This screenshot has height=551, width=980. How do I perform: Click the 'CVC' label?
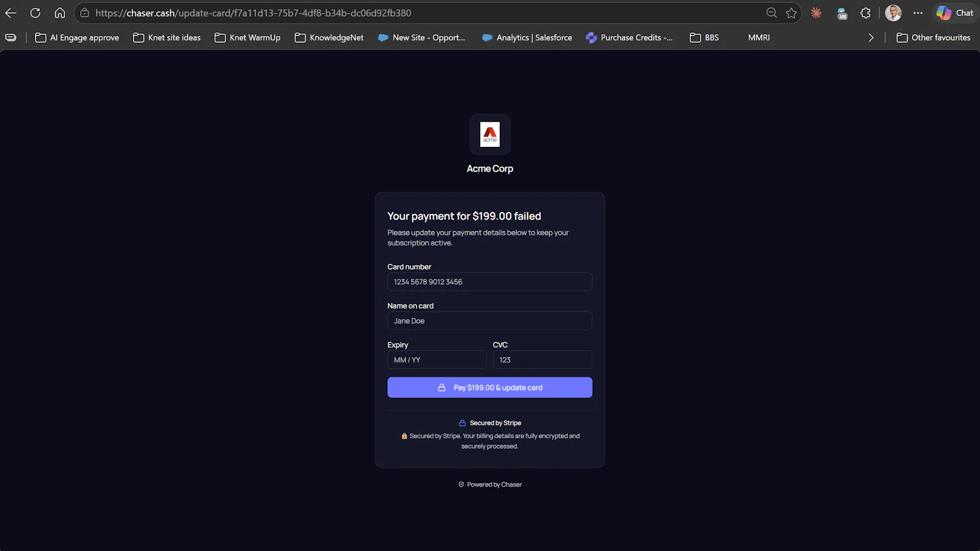[x=500, y=345]
